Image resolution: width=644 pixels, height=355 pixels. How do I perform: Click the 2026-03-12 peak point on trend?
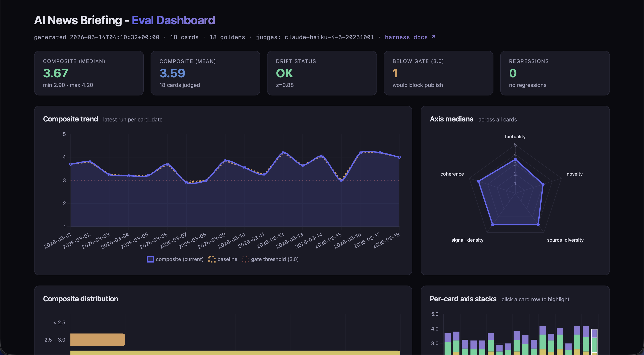click(x=283, y=152)
